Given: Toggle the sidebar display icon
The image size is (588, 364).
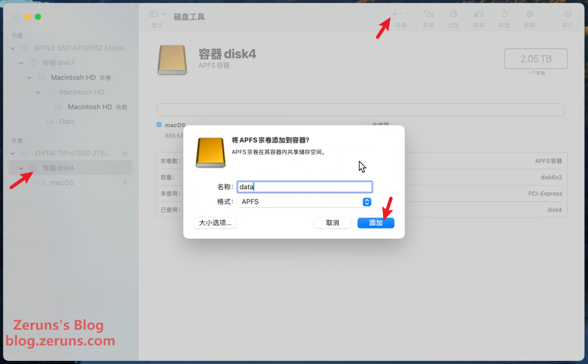Looking at the screenshot, I should [153, 14].
